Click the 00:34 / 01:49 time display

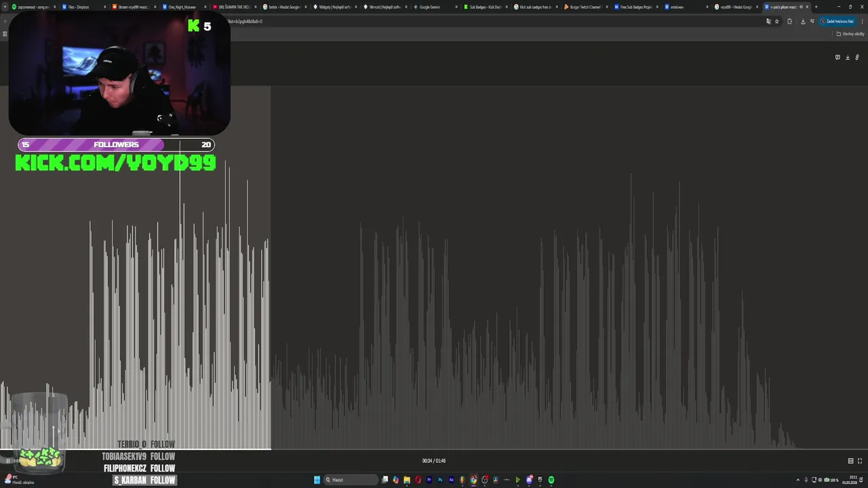tap(434, 461)
